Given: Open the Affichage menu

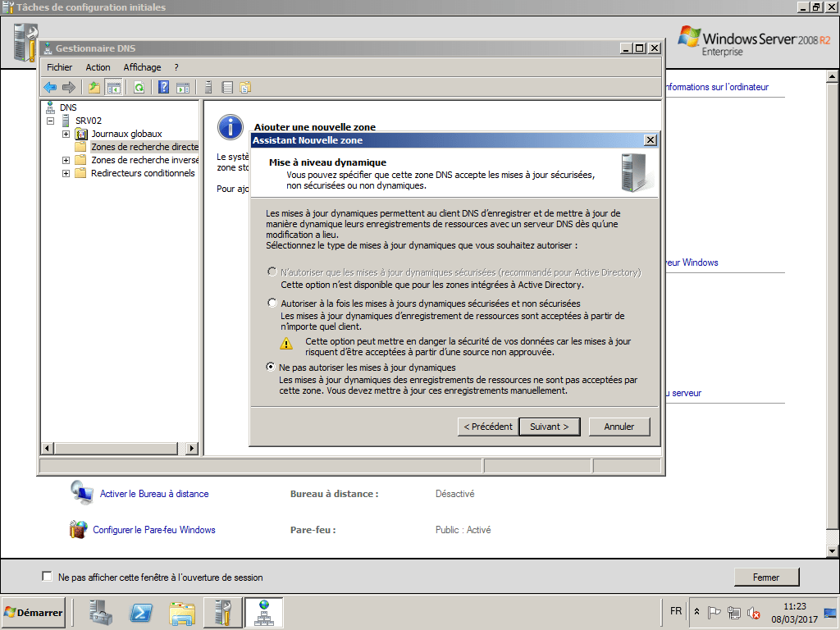Looking at the screenshot, I should (141, 66).
